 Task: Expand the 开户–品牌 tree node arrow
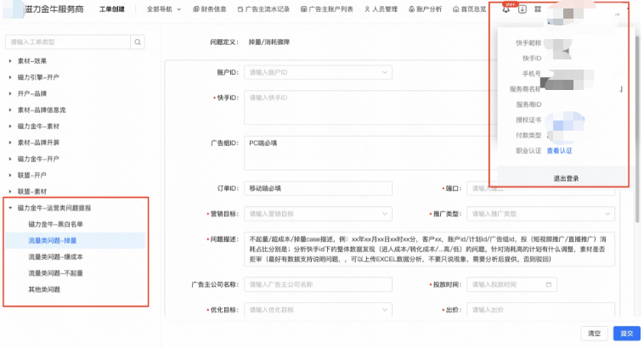pos(10,93)
